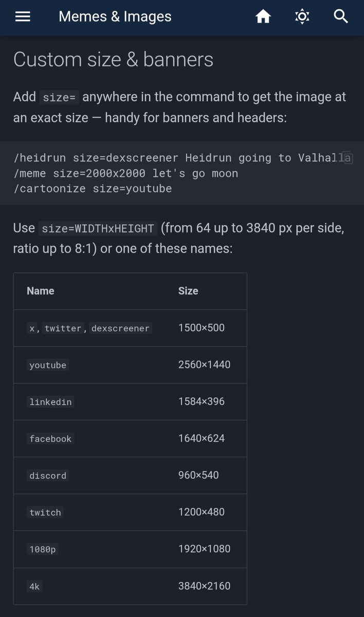Click the 4k size value 3840×2160
The image size is (364, 617).
coord(204,586)
